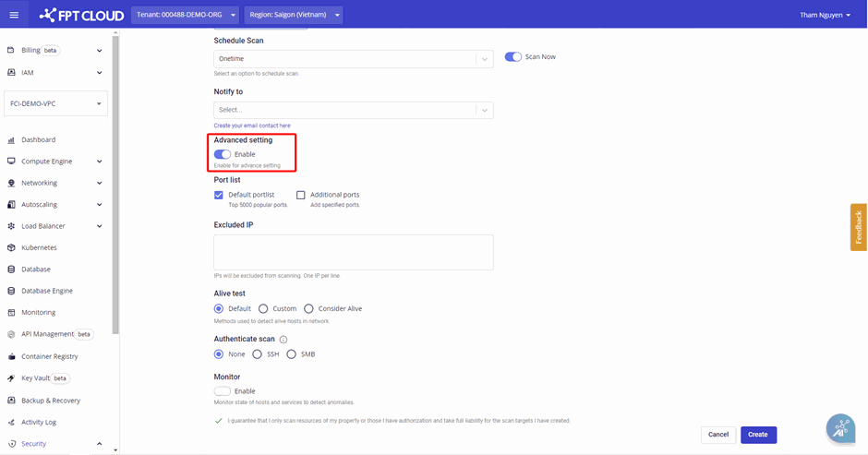Open Monitoring from the sidebar
This screenshot has width=868, height=455.
tap(38, 313)
